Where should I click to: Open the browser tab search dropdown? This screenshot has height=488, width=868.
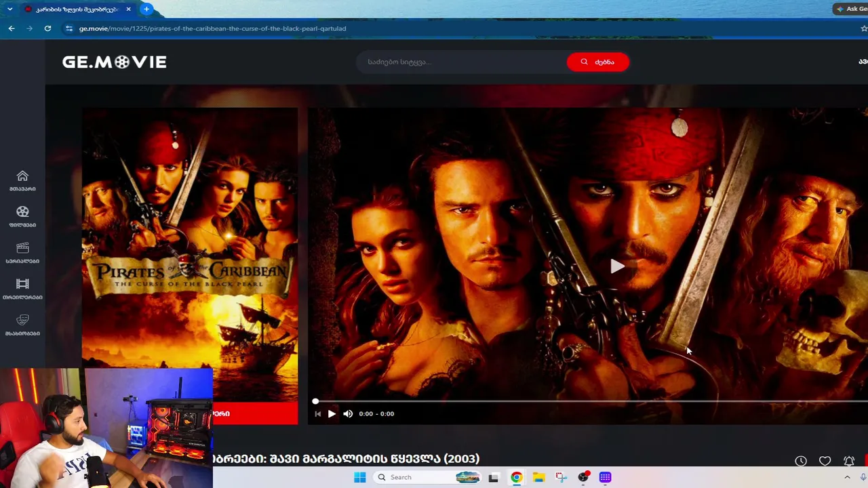pos(9,9)
